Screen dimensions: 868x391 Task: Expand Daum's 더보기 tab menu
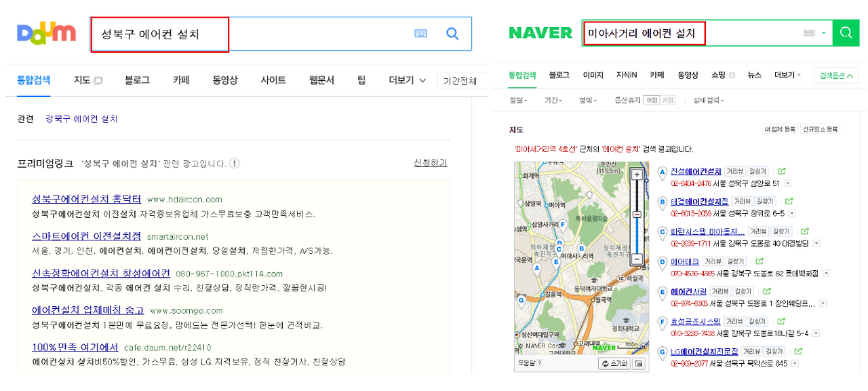(407, 80)
